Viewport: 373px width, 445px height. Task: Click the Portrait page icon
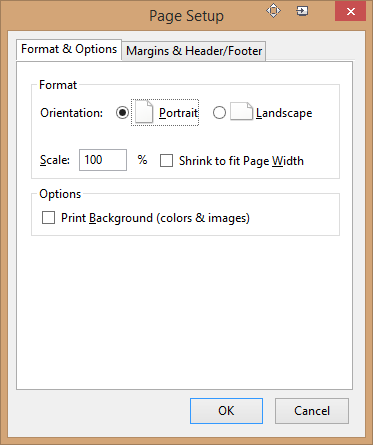click(x=144, y=113)
